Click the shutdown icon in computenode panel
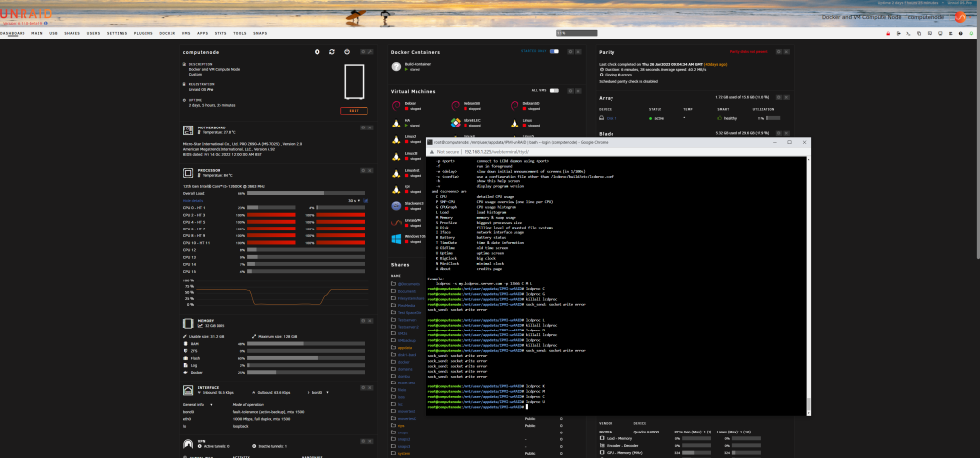980x458 pixels. [x=347, y=52]
